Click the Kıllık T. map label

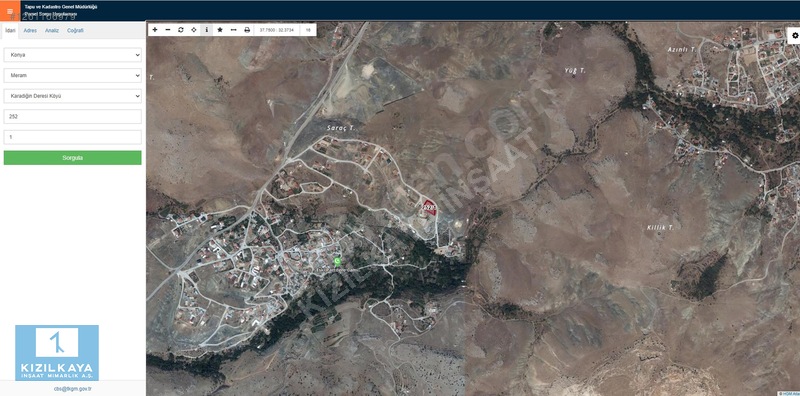click(660, 228)
